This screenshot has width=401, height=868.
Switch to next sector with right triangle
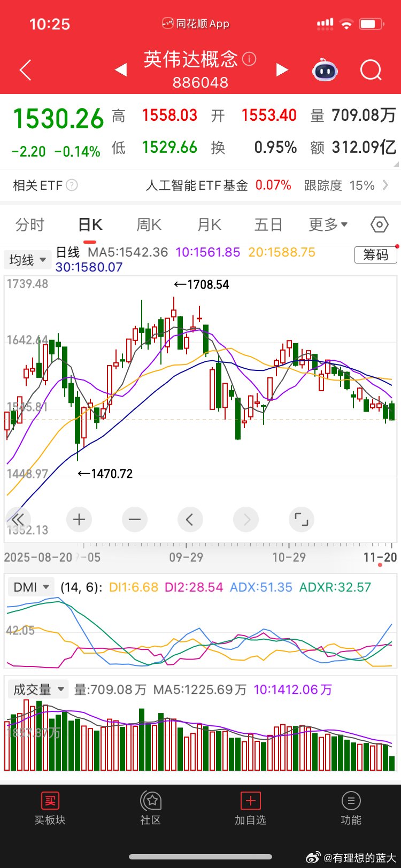pos(282,69)
